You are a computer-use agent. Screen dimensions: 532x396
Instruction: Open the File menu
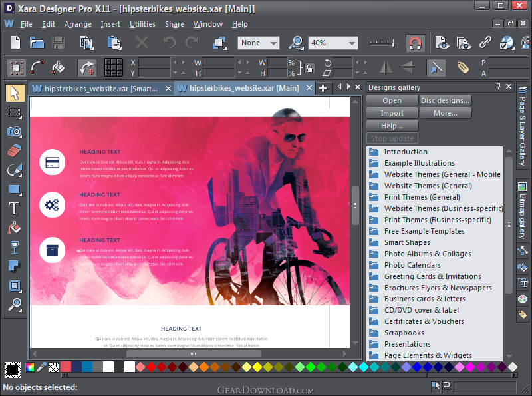[26, 24]
